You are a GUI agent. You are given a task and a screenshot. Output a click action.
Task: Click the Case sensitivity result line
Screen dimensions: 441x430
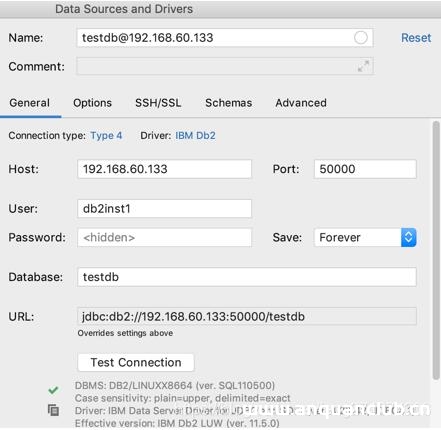tap(183, 398)
